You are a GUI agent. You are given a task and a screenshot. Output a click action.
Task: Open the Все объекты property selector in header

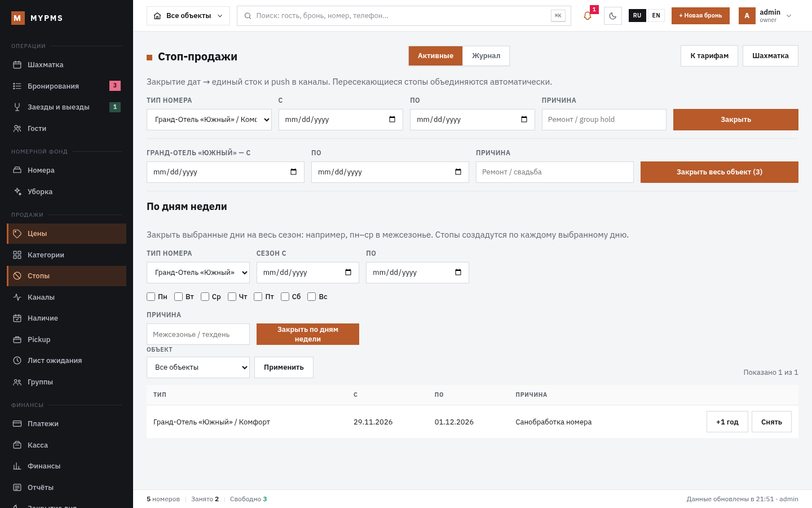[188, 16]
